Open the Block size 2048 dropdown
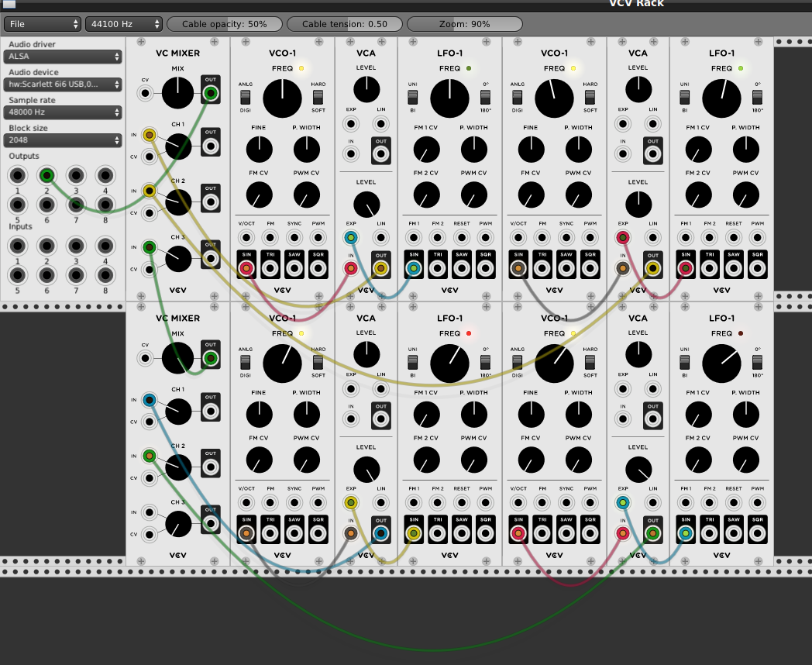Screen dimensions: 812x665 tap(63, 140)
